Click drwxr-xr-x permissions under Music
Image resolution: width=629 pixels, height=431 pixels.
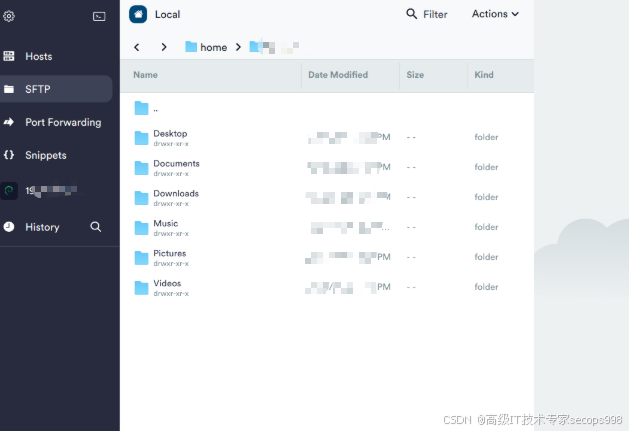click(x=171, y=234)
